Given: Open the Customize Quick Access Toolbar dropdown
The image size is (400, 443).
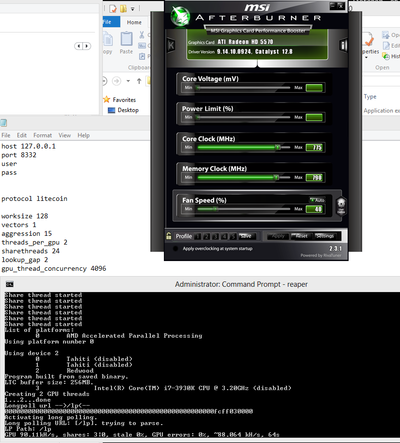Looking at the screenshot, I should tap(132, 9).
